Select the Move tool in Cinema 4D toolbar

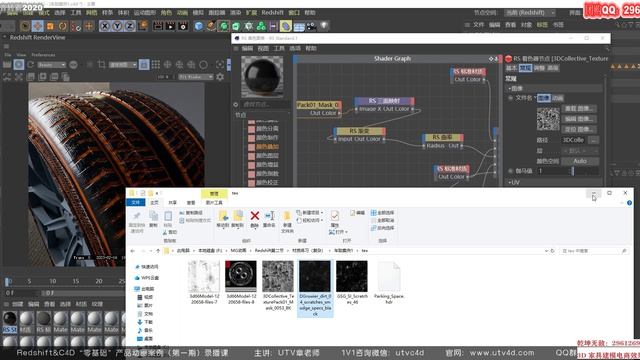38,26
